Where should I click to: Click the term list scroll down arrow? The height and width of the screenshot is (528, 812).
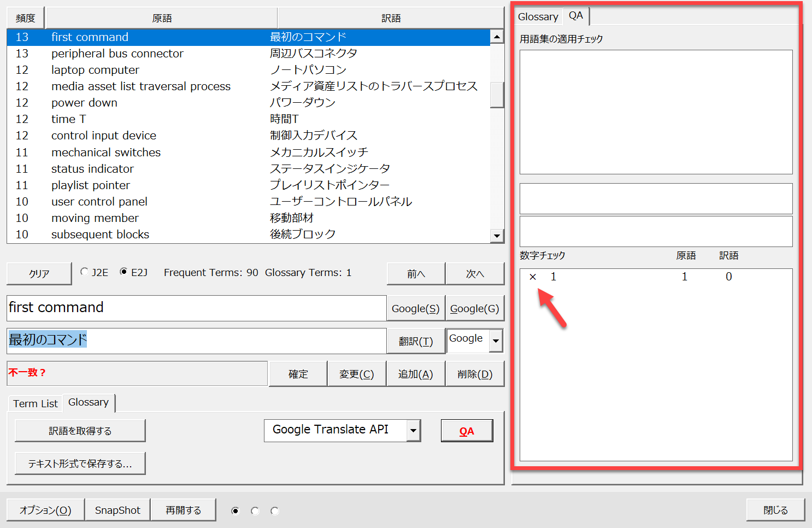(x=497, y=236)
